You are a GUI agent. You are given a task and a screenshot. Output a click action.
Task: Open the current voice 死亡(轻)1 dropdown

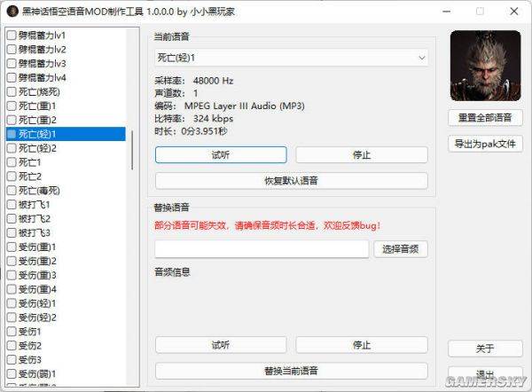291,58
